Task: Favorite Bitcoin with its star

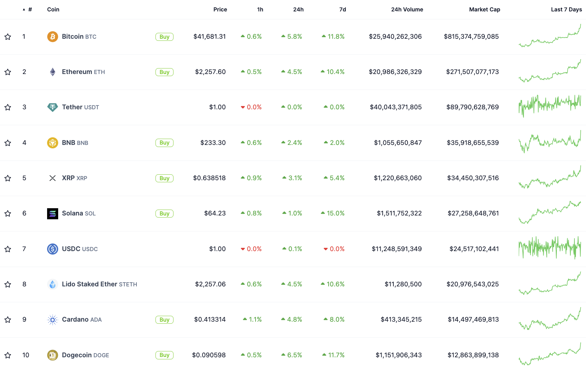Action: [x=8, y=37]
